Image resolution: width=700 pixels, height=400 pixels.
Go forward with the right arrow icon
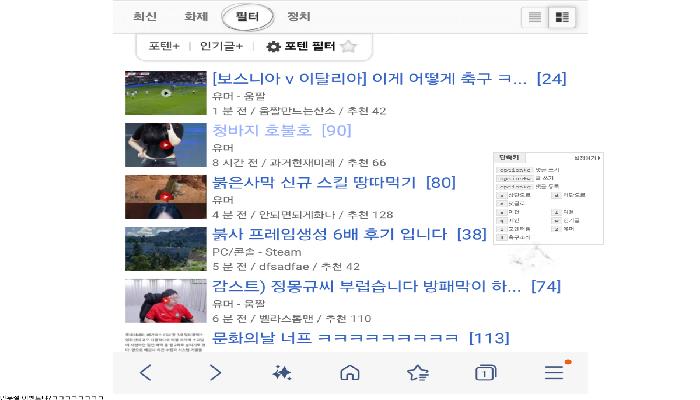[x=215, y=372]
